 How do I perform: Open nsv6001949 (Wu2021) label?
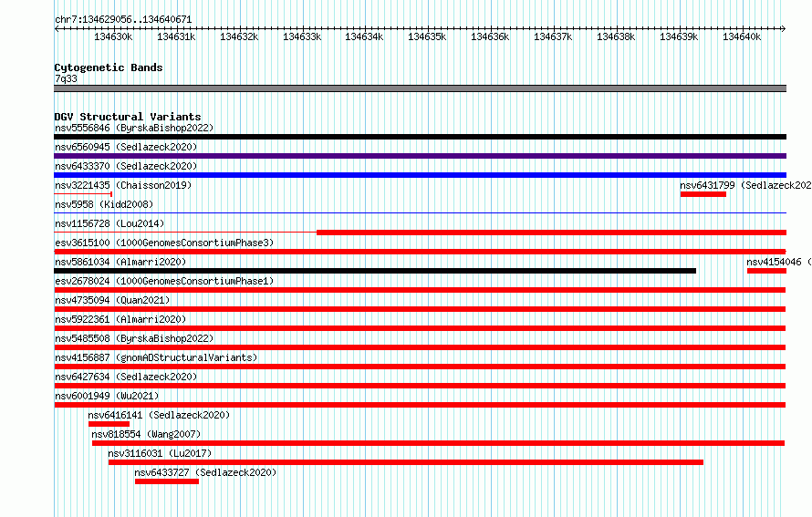(107, 396)
